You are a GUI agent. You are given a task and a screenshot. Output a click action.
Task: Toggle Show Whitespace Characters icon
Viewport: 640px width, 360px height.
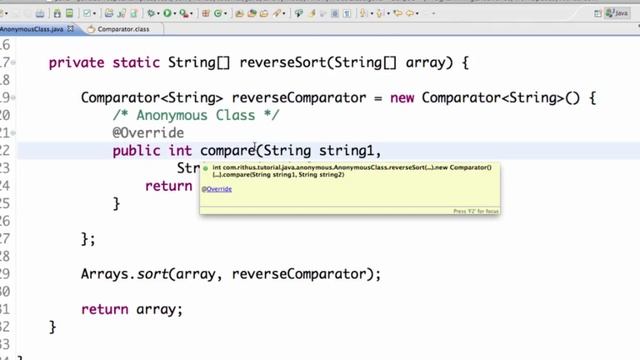coord(347,13)
